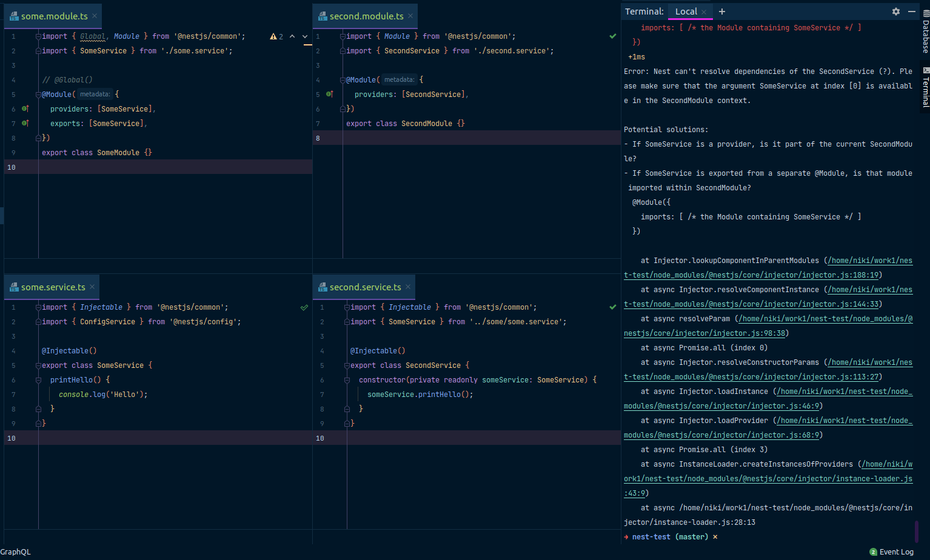Close the some.module.ts editor tab
The height and width of the screenshot is (560, 930).
point(95,16)
